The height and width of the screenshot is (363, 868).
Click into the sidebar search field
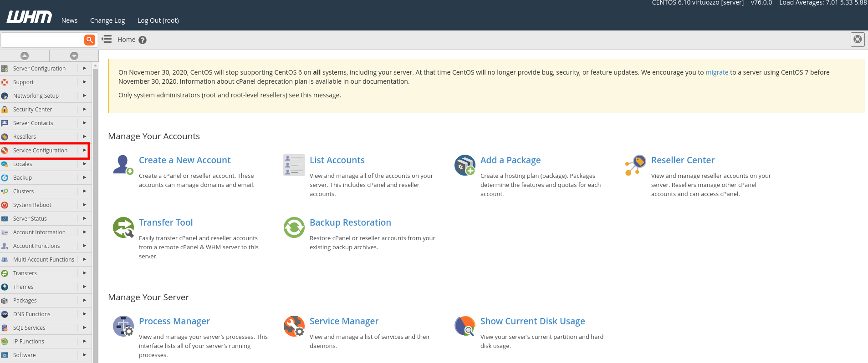42,40
